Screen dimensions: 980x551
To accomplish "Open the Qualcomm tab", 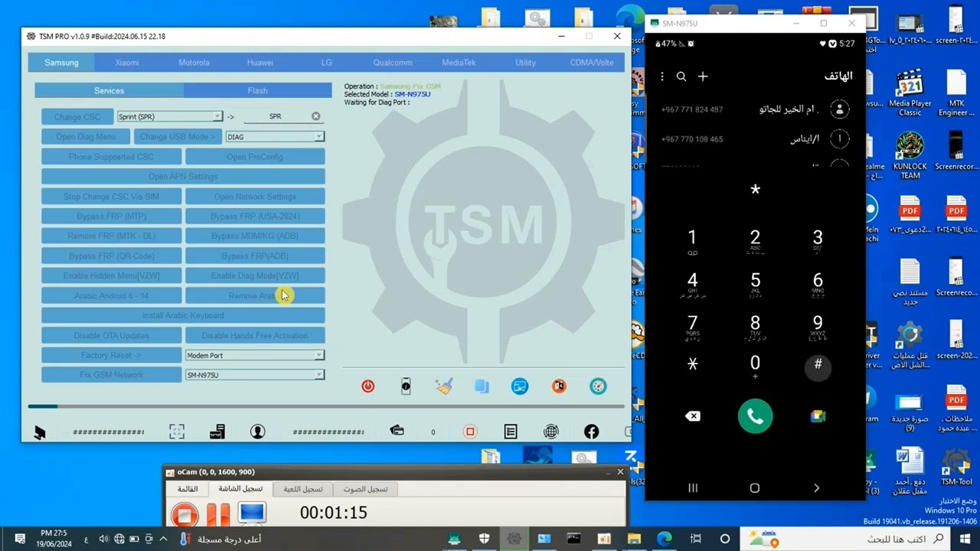I will click(x=393, y=63).
